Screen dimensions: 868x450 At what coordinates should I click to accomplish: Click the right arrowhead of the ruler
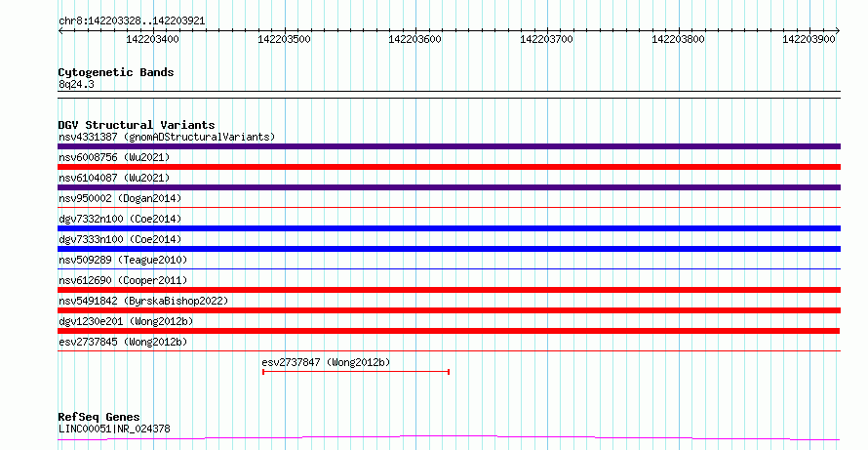[838, 30]
